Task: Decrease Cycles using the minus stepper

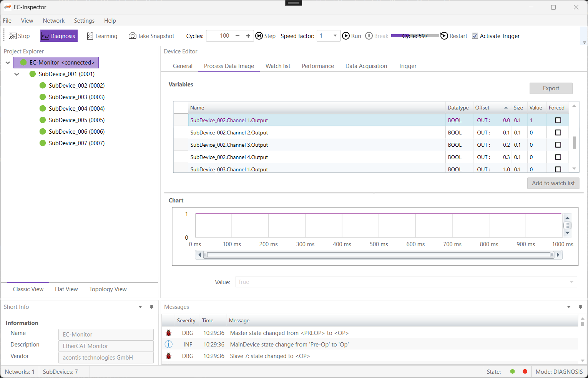Action: (x=238, y=36)
